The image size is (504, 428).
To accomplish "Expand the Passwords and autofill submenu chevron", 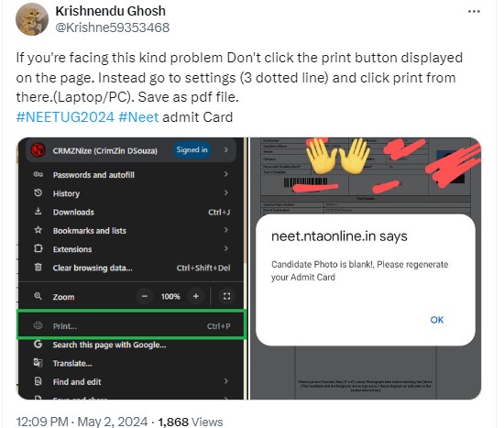I will 226,174.
